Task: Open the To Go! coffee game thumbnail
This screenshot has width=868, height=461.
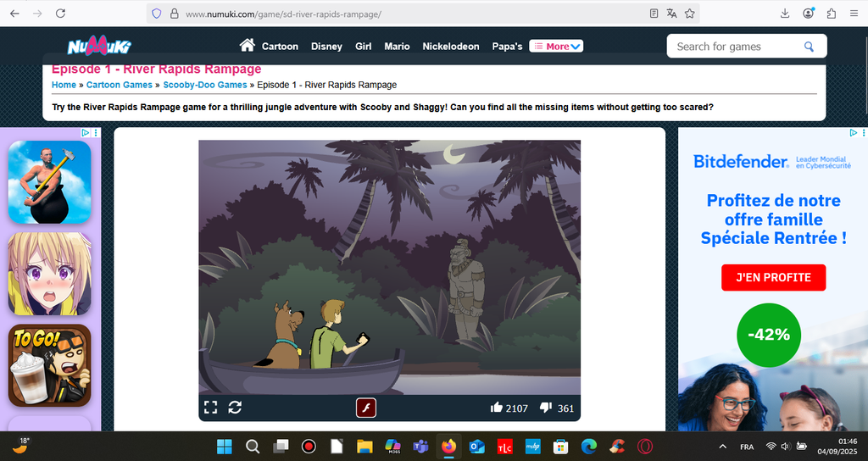Action: point(50,366)
